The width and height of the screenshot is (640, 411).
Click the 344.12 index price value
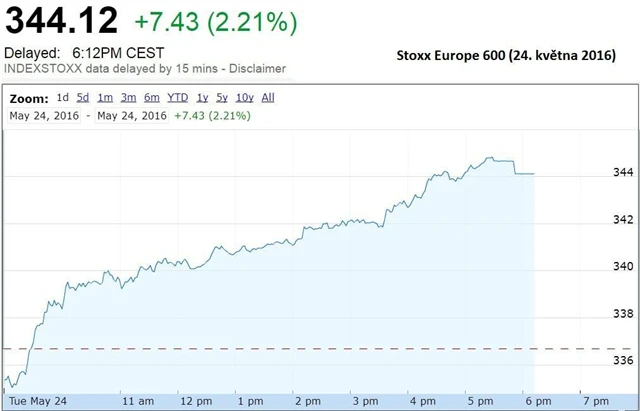[60, 19]
